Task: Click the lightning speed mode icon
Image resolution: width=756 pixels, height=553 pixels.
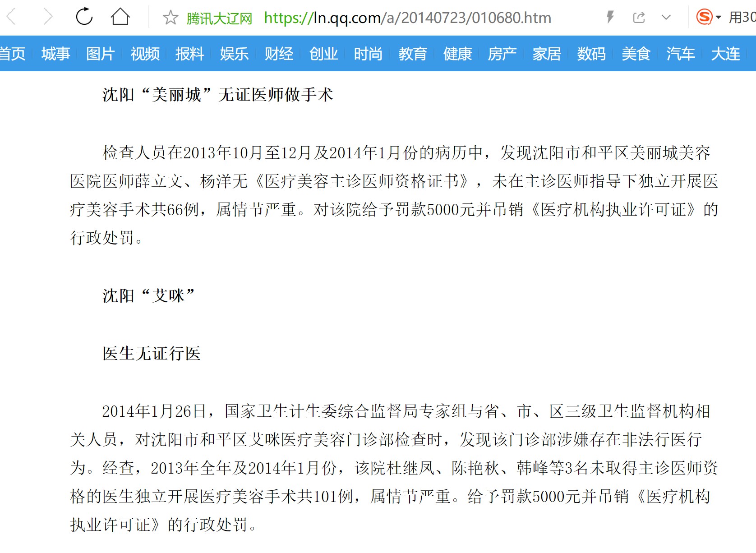Action: click(x=610, y=18)
